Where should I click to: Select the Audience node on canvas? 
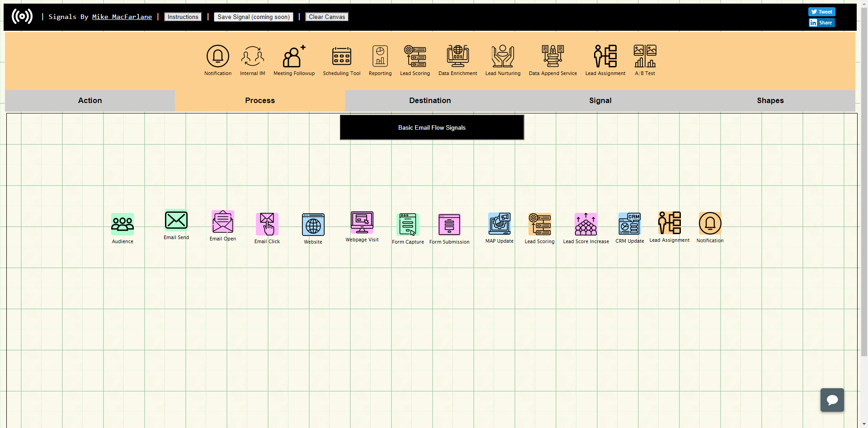[123, 224]
